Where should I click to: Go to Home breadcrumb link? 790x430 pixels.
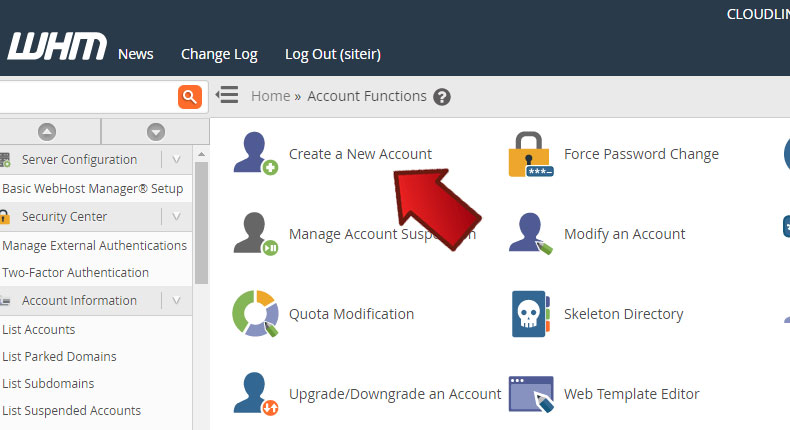pyautogui.click(x=270, y=96)
